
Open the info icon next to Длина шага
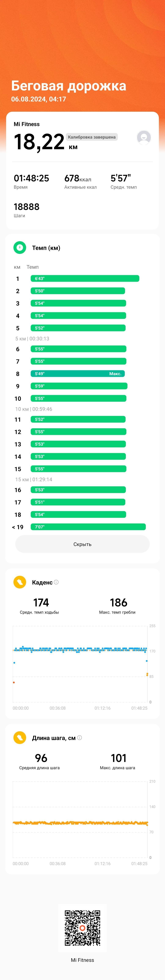(x=79, y=738)
